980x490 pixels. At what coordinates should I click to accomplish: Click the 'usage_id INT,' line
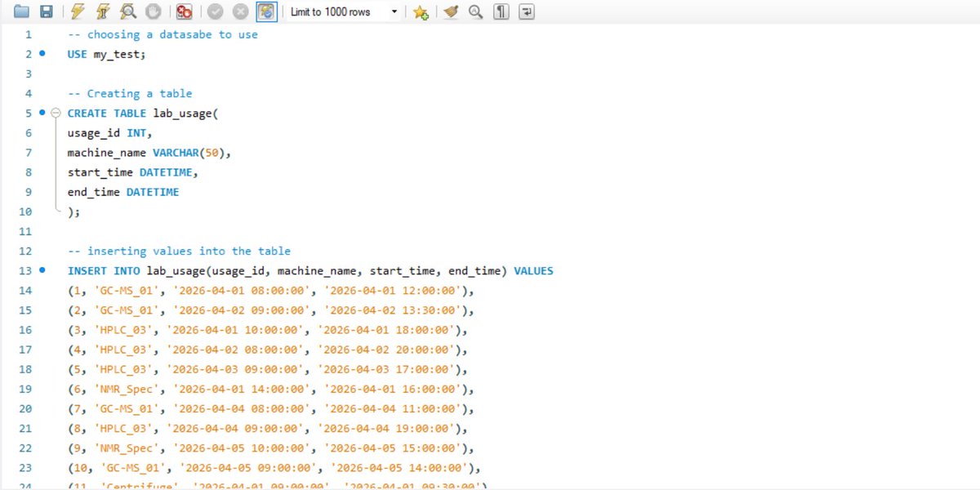point(109,132)
